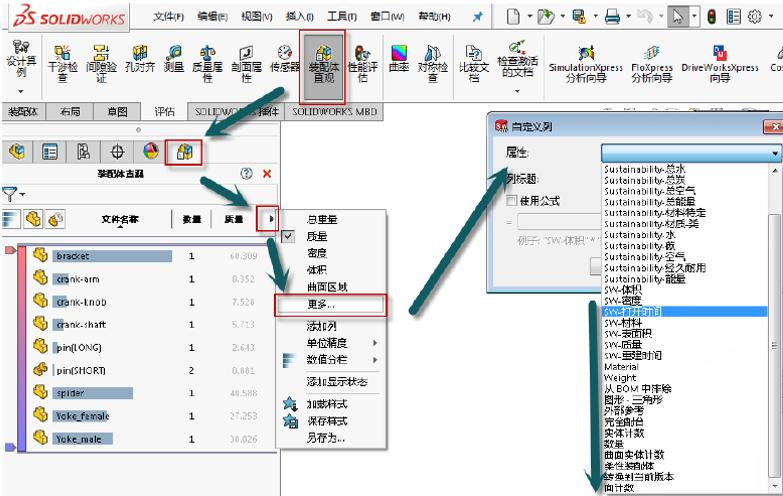This screenshot has height=496, width=783.
Task: Click the formula input field
Action: [559, 221]
